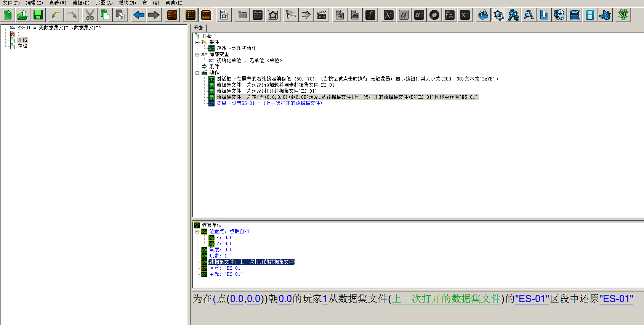Open the 文件(F) menu
644x325 pixels.
pyautogui.click(x=11, y=3)
